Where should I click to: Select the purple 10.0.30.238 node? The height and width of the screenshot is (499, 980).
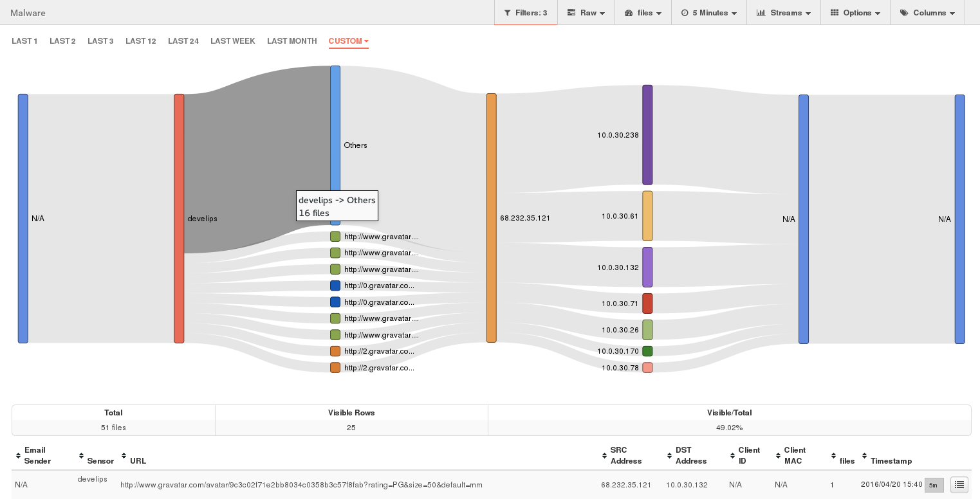click(647, 135)
